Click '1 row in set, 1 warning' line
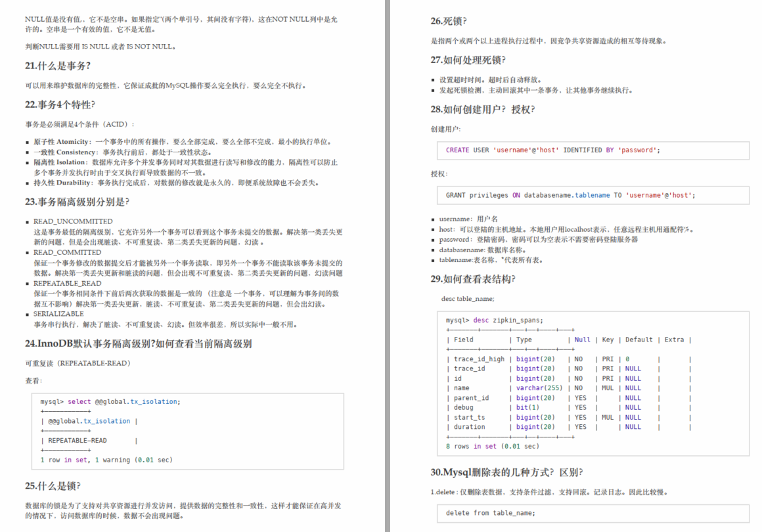 (106, 460)
